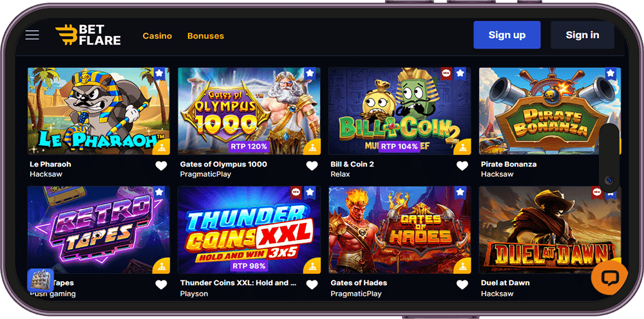Open the live chat bubble icon

click(x=609, y=278)
